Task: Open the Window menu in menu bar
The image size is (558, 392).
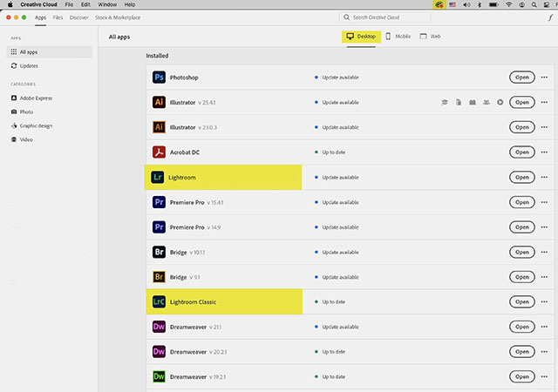Action: [x=107, y=4]
